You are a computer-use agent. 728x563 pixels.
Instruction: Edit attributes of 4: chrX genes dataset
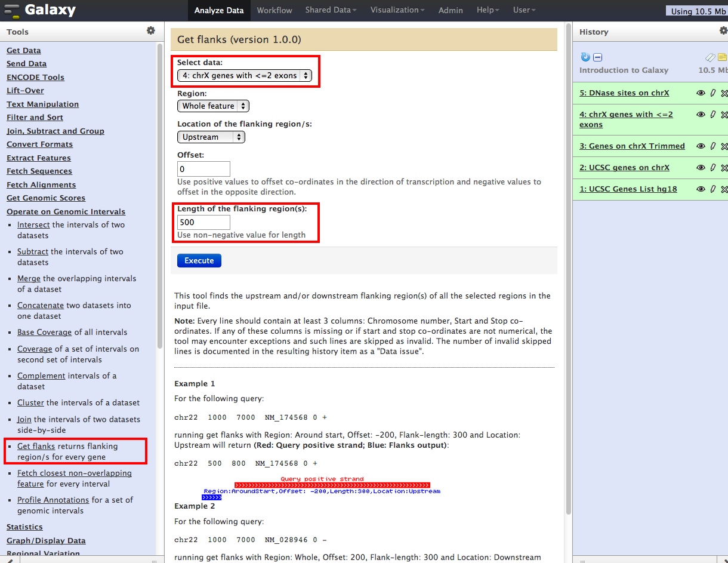tap(713, 115)
